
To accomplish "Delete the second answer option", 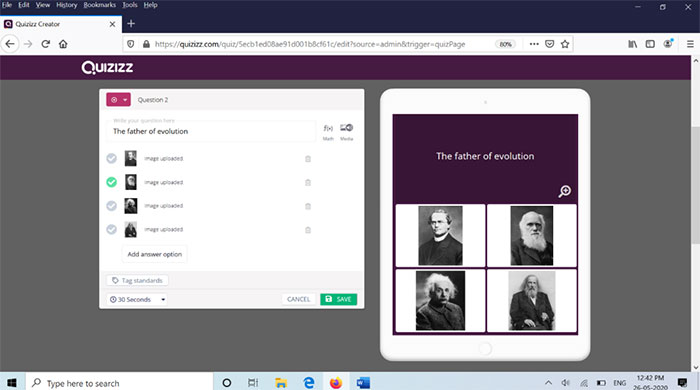I will click(308, 183).
